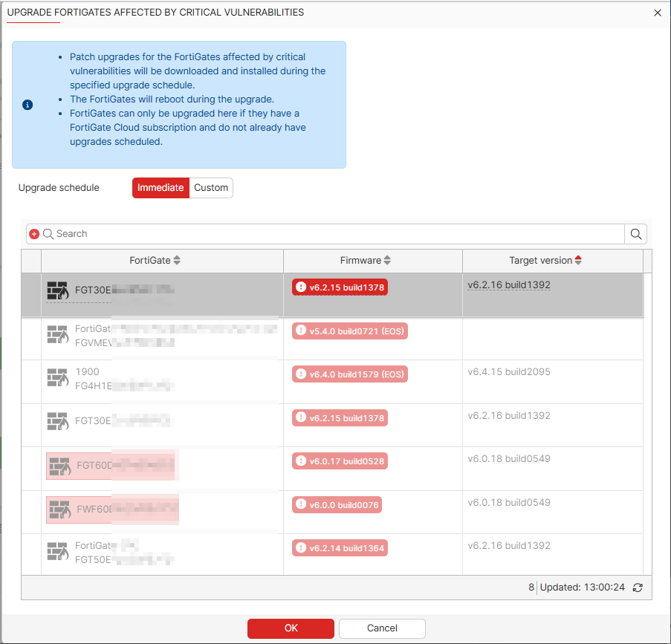Sort by the FortiGate column
Viewport: 671px width, 644px height.
point(155,260)
